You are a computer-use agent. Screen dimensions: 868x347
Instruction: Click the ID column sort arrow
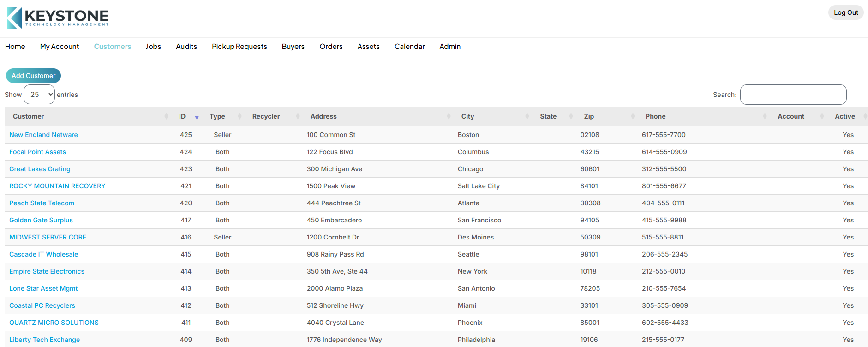197,117
